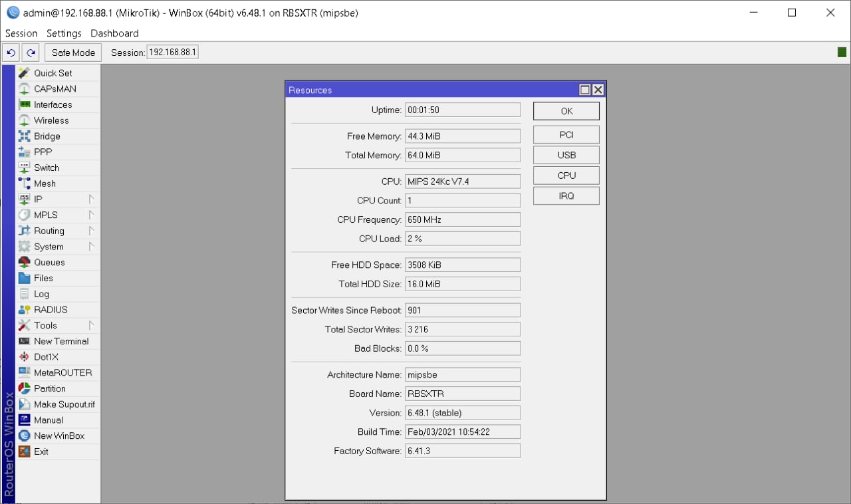851x504 pixels.
Task: Click the Exit icon
Action: (24, 451)
